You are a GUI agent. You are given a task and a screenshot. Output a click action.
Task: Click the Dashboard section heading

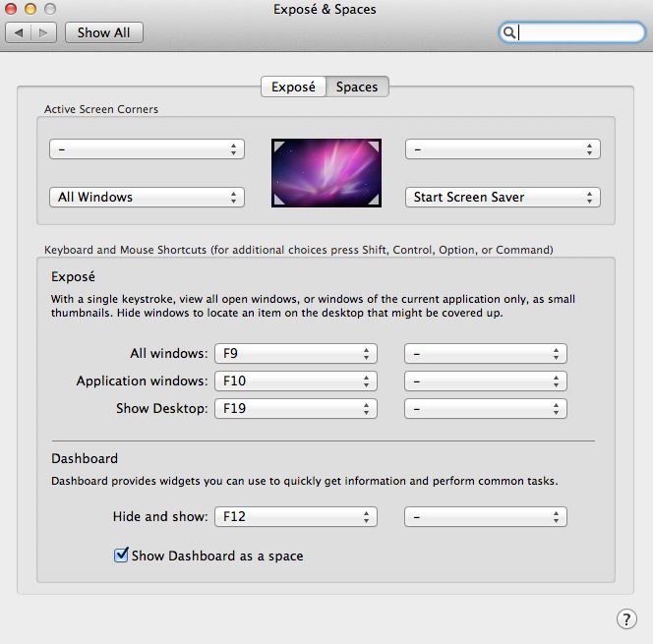pos(85,458)
